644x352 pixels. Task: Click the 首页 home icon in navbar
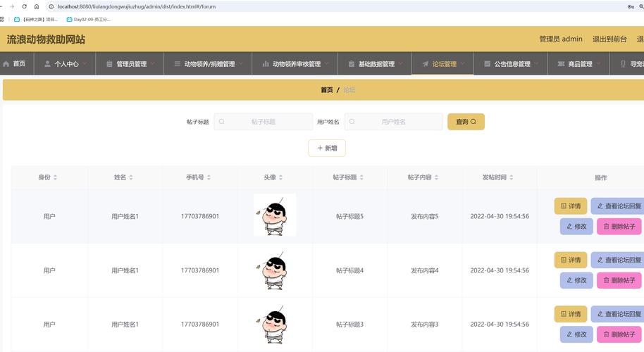(x=6, y=64)
